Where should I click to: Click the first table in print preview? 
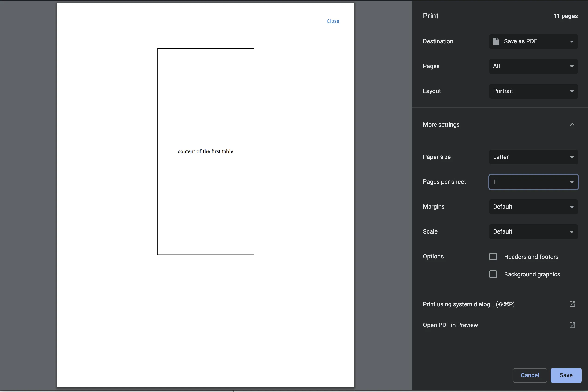click(206, 152)
